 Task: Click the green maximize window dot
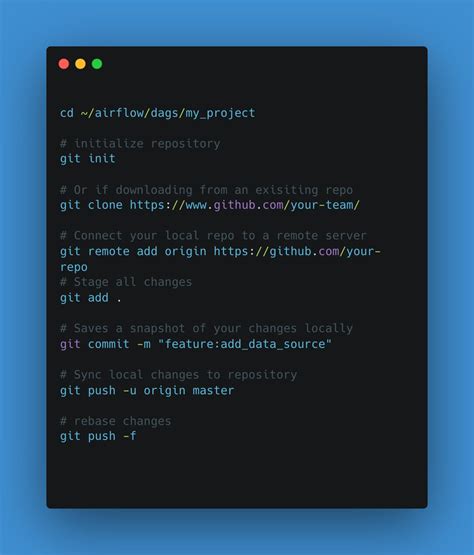click(97, 64)
